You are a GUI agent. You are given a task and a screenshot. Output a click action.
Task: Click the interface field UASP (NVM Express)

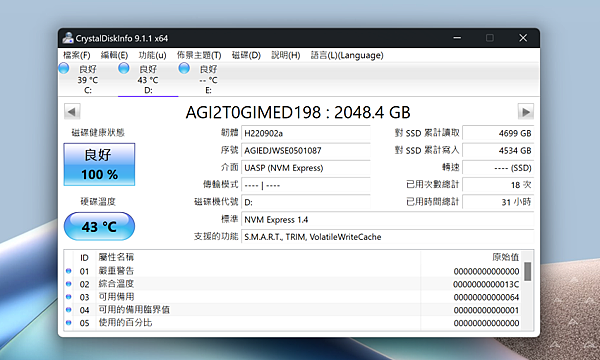[x=306, y=168]
